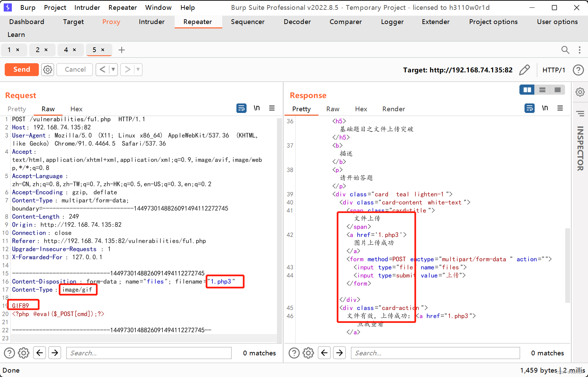Click the response vertical scrollbar
Viewport: 588px width, 377px height.
(567, 265)
